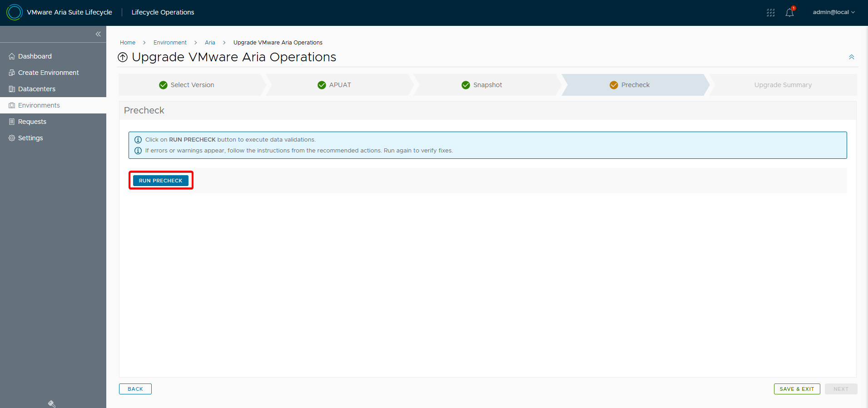
Task: Open the Home breadcrumb link
Action: click(128, 43)
